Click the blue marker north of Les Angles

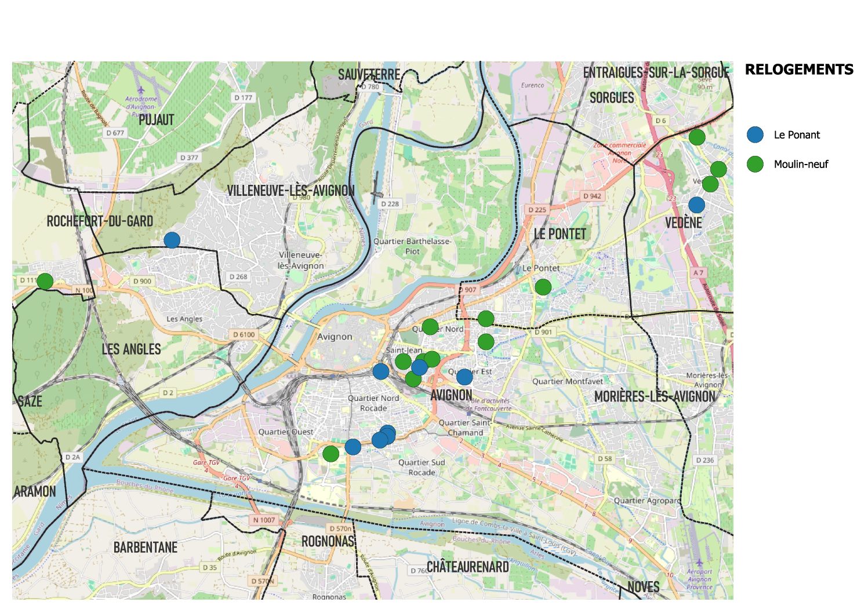coord(172,240)
